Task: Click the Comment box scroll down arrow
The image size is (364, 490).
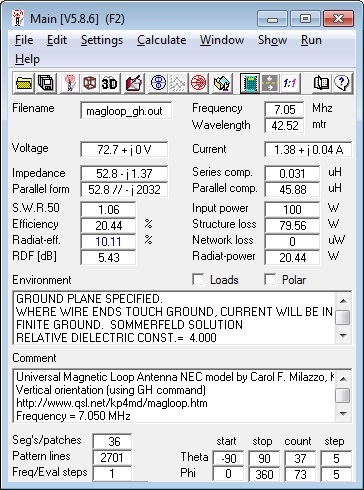Action: point(343,414)
